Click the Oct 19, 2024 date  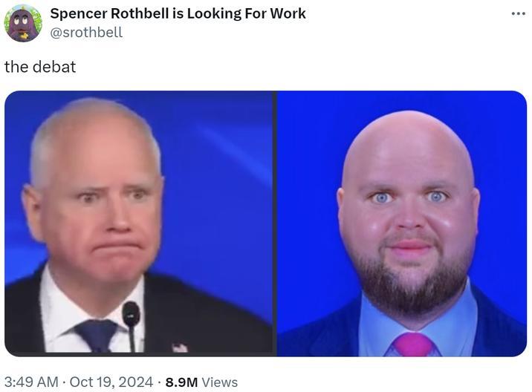click(111, 382)
